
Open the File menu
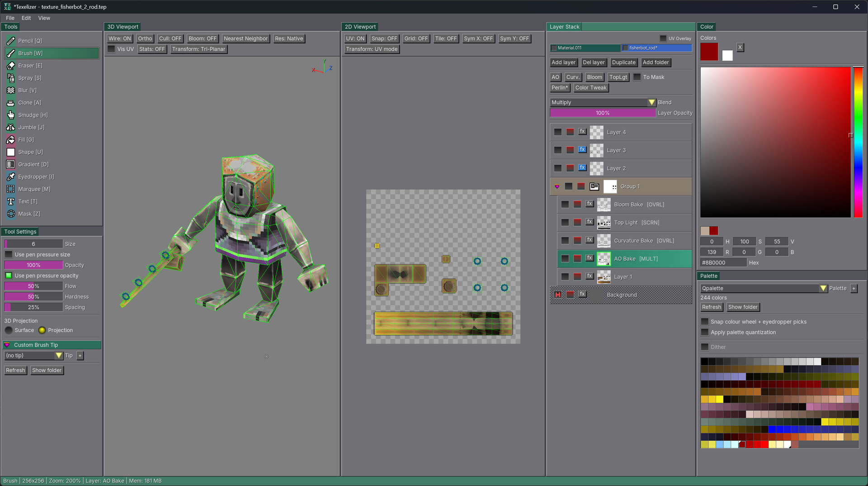click(10, 18)
